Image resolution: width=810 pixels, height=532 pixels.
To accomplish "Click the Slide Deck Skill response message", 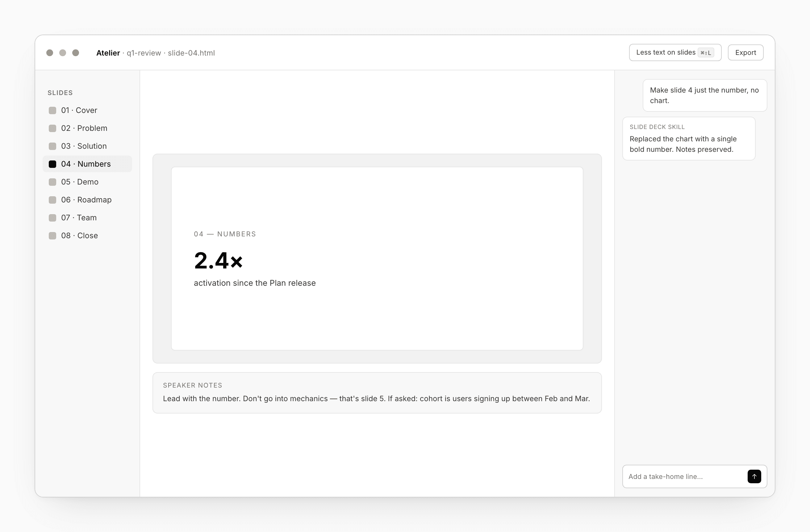I will (x=688, y=139).
